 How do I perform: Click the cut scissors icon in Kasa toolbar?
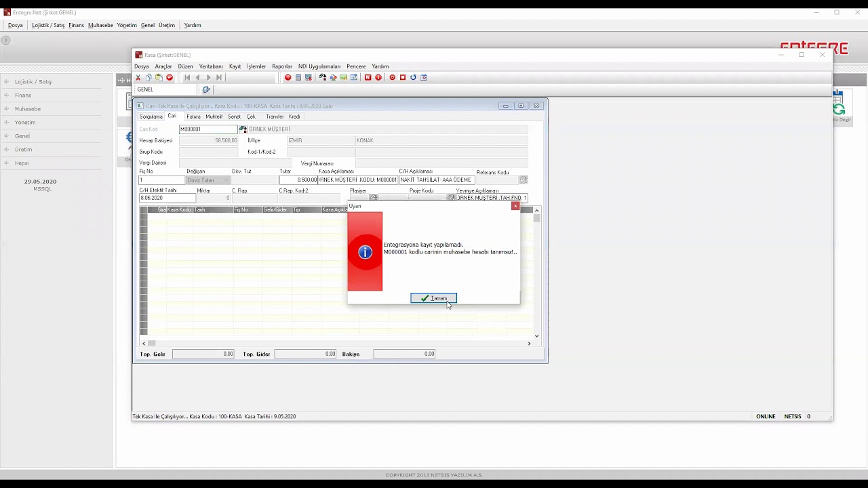138,77
